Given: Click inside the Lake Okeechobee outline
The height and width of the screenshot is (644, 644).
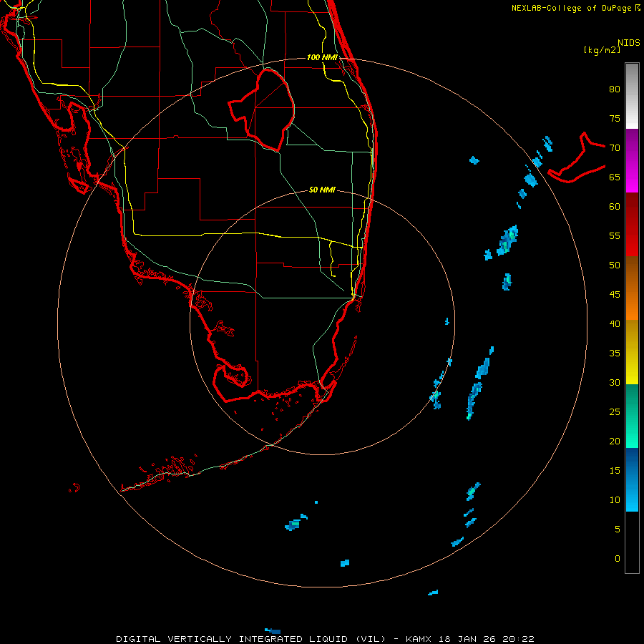Looking at the screenshot, I should pos(269,109).
